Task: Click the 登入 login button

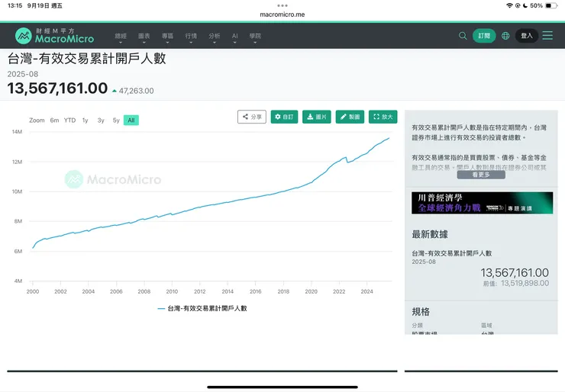Action: [x=527, y=36]
